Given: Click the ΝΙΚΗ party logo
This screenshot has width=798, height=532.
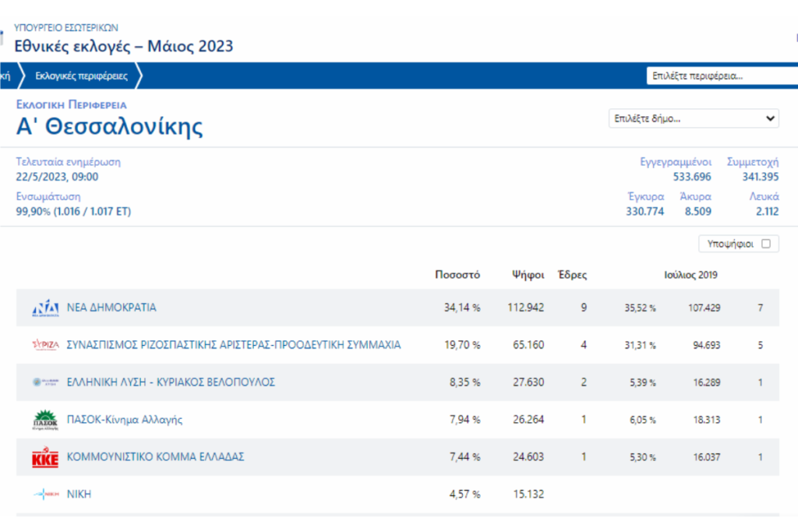Looking at the screenshot, I should pos(45,494).
